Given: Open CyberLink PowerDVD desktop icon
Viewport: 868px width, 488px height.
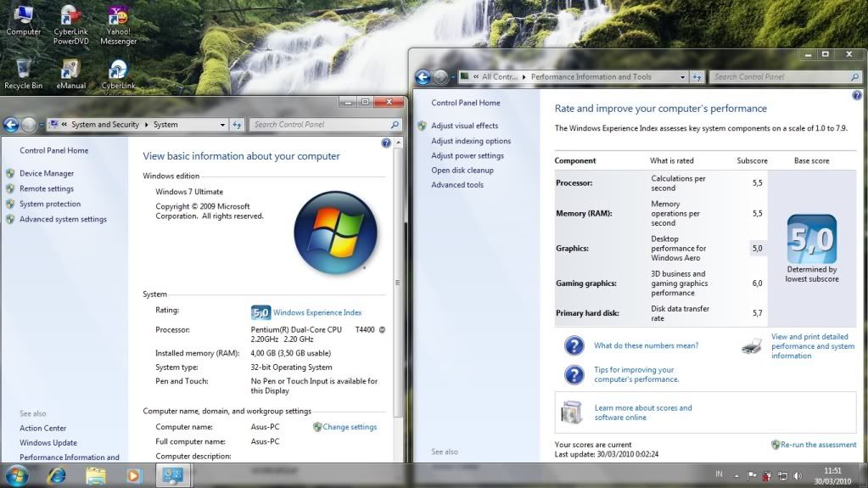Looking at the screenshot, I should (x=70, y=25).
